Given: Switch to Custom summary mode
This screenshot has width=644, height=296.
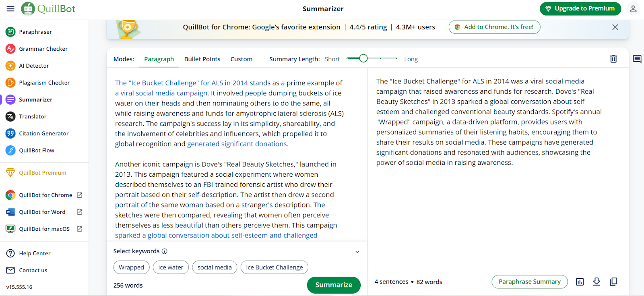Looking at the screenshot, I should tap(241, 59).
